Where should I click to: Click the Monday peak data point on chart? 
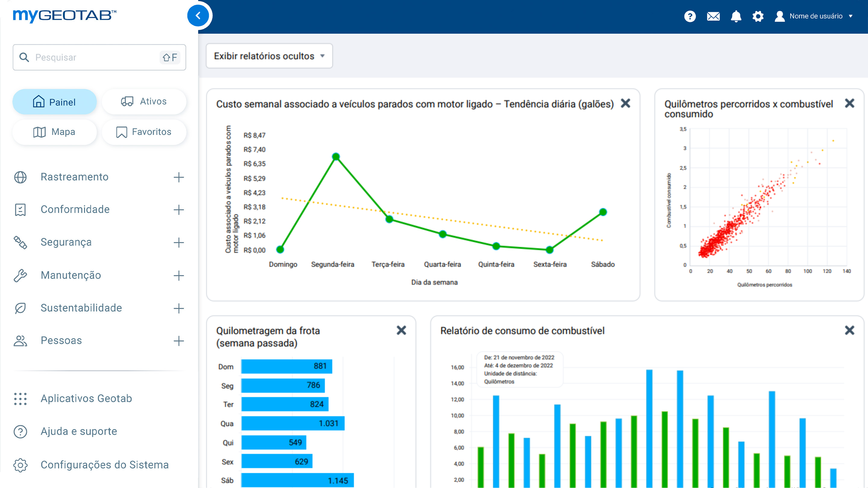click(336, 157)
